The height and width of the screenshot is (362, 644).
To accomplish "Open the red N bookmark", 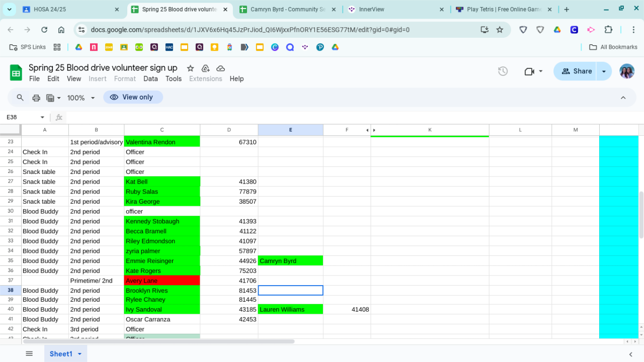I will click(94, 47).
